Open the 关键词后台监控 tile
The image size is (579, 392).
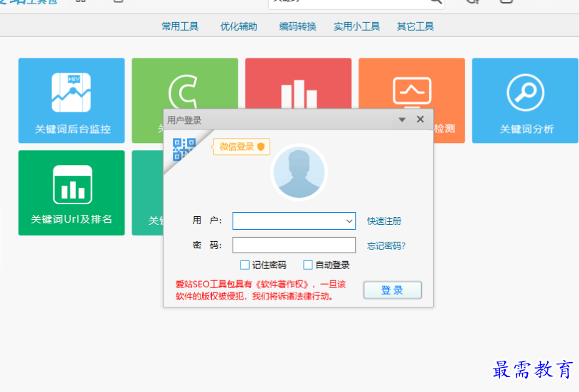pos(71,100)
